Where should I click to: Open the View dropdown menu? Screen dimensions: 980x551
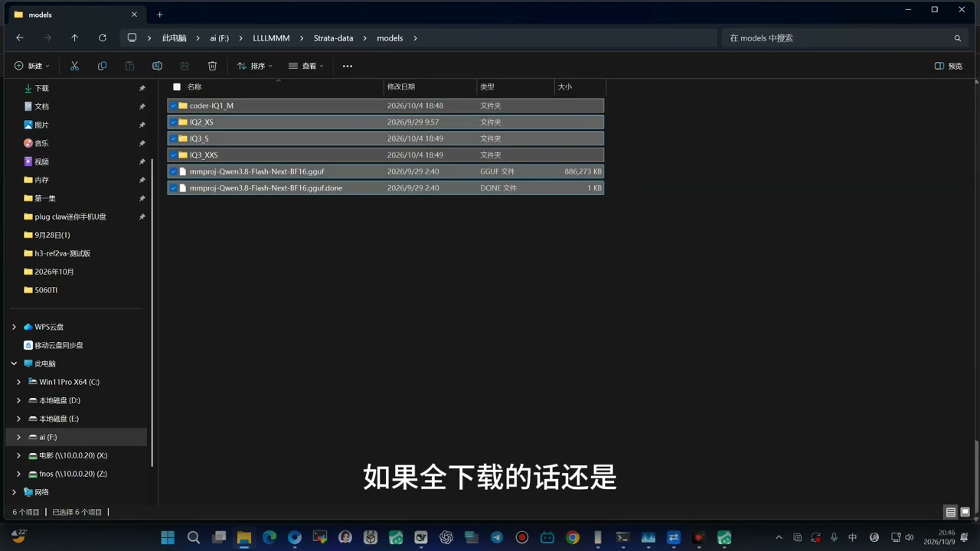(306, 66)
